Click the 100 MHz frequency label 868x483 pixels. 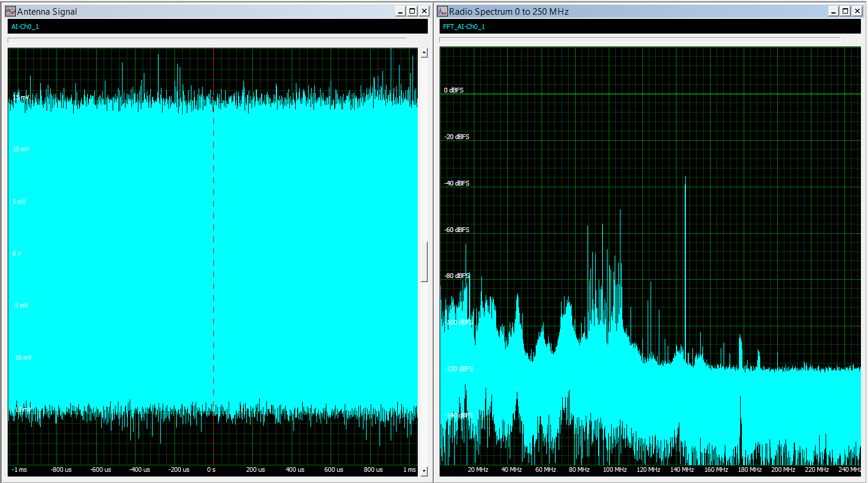coord(615,469)
